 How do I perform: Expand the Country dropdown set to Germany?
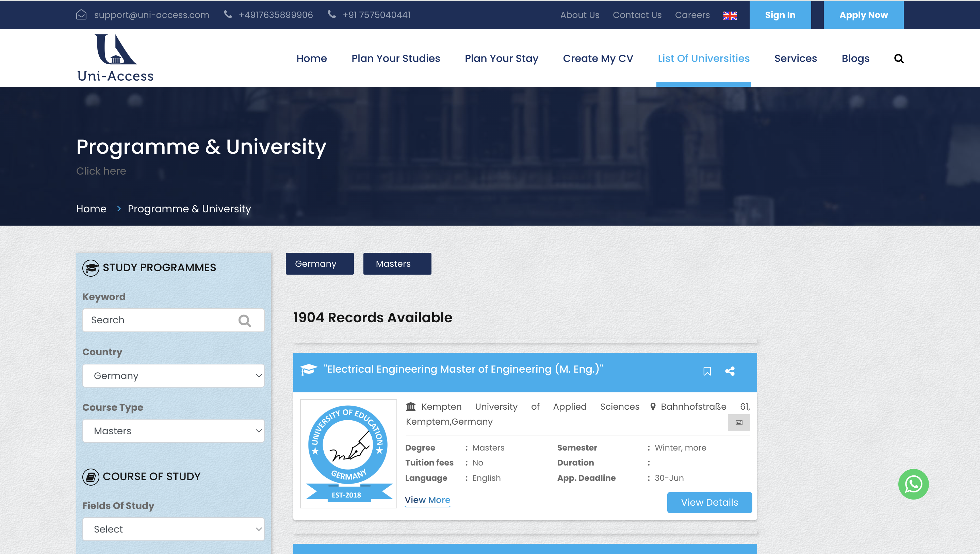(x=174, y=376)
